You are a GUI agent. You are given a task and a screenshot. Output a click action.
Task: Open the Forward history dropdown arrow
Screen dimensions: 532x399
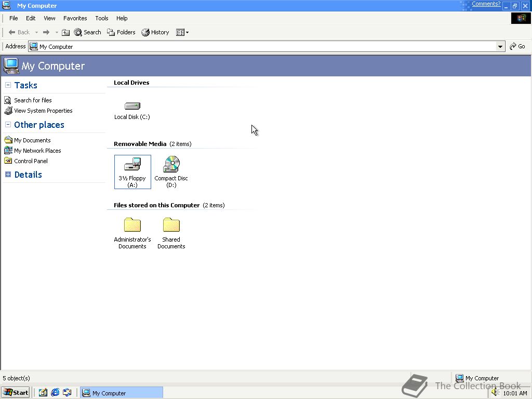click(57, 33)
